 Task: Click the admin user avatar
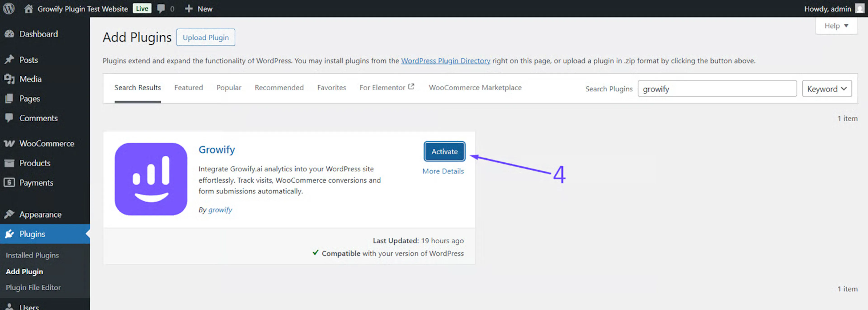point(860,8)
